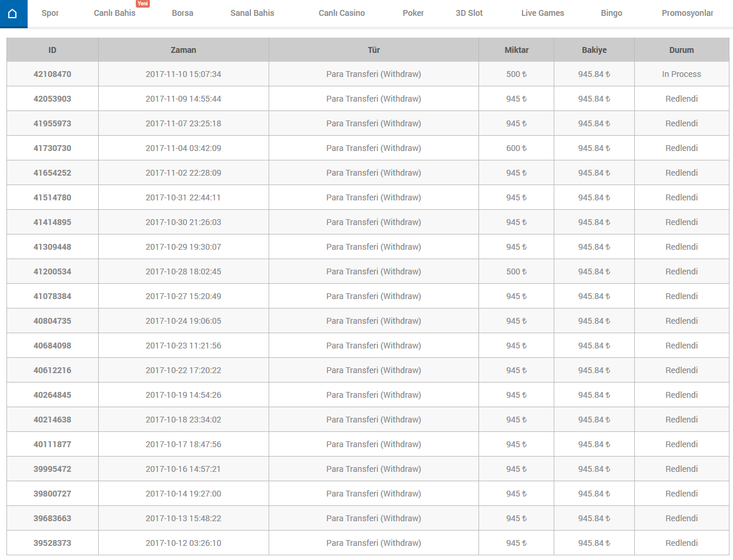The width and height of the screenshot is (733, 560).
Task: Select transaction ID 42108470
Action: click(x=52, y=74)
